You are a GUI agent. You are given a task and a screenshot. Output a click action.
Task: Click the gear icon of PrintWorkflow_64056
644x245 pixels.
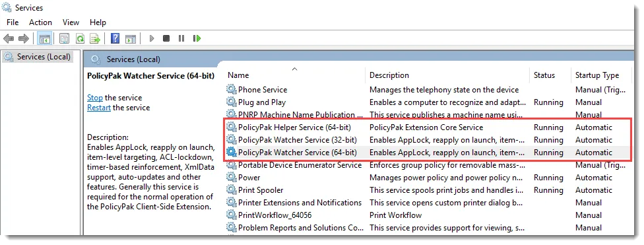(x=232, y=215)
